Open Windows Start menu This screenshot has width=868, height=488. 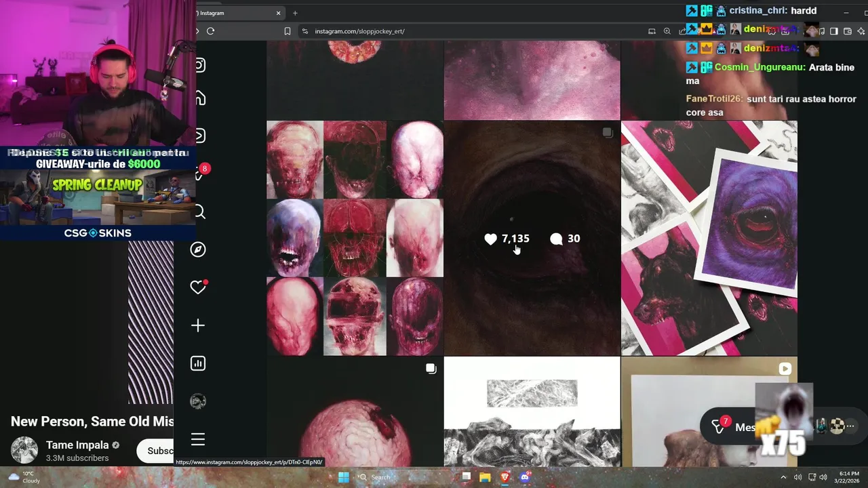[x=344, y=477]
